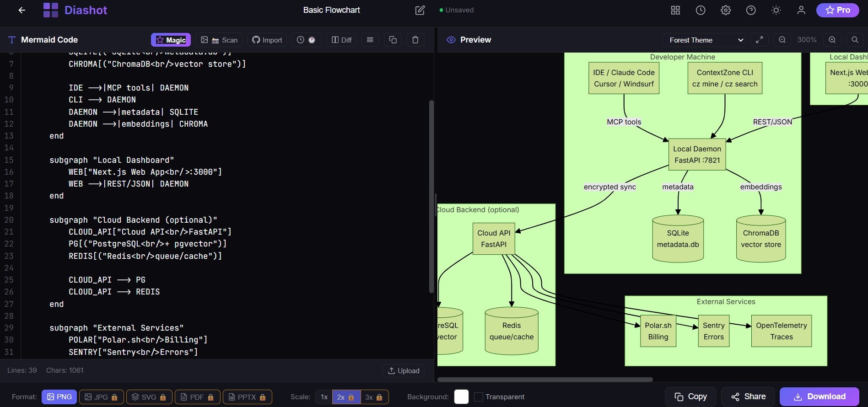
Task: Go back with the left arrow icon
Action: (22, 10)
